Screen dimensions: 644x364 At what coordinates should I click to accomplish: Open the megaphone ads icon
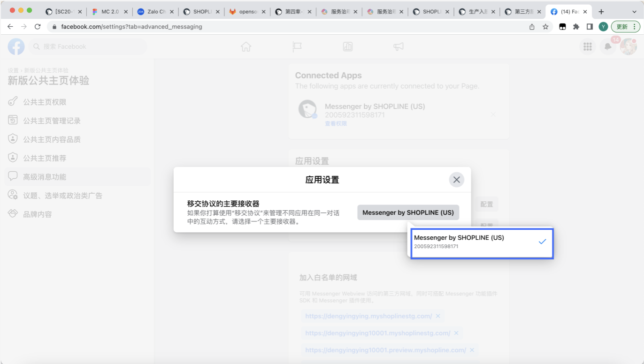(399, 46)
